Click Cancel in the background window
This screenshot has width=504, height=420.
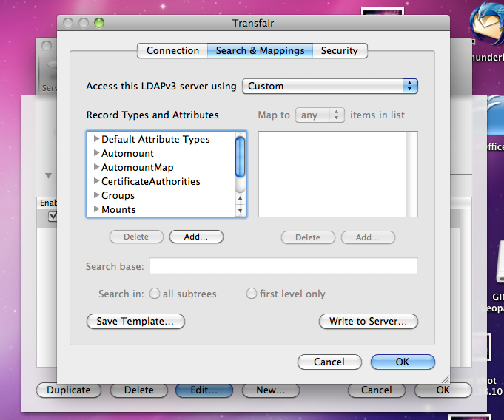click(x=377, y=390)
